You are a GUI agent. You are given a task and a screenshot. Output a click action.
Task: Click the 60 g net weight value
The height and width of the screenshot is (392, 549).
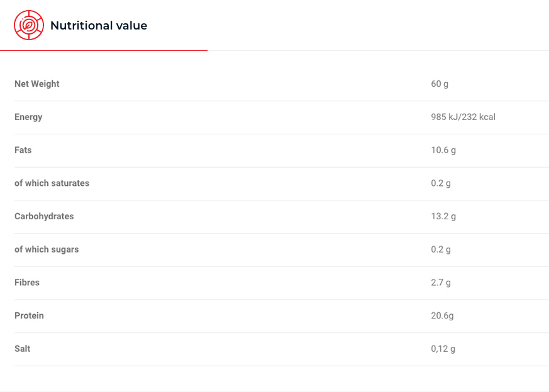point(440,84)
